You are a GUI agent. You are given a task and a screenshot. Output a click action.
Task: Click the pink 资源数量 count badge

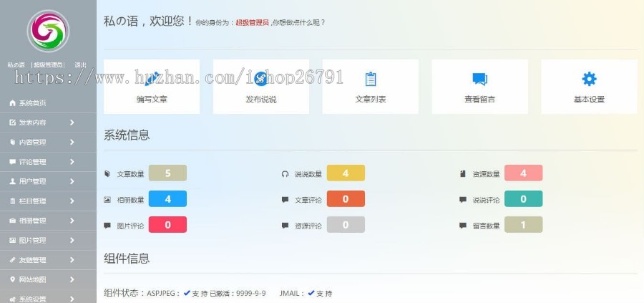click(x=523, y=173)
